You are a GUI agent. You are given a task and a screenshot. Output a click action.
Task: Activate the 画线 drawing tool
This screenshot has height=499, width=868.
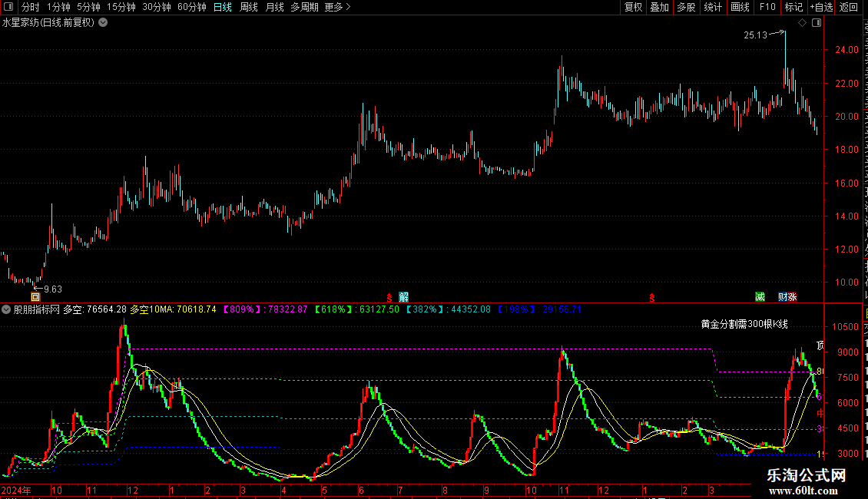point(740,7)
